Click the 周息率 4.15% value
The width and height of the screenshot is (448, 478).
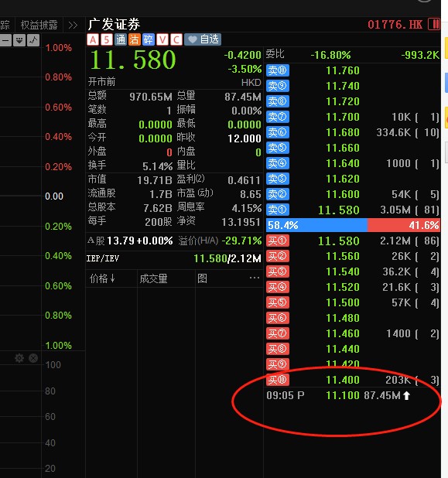click(x=246, y=208)
